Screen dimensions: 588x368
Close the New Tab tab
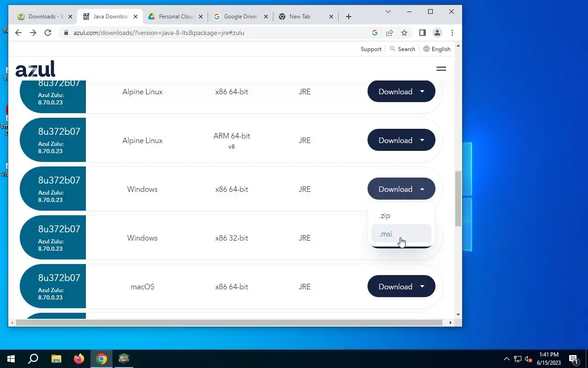pyautogui.click(x=331, y=17)
